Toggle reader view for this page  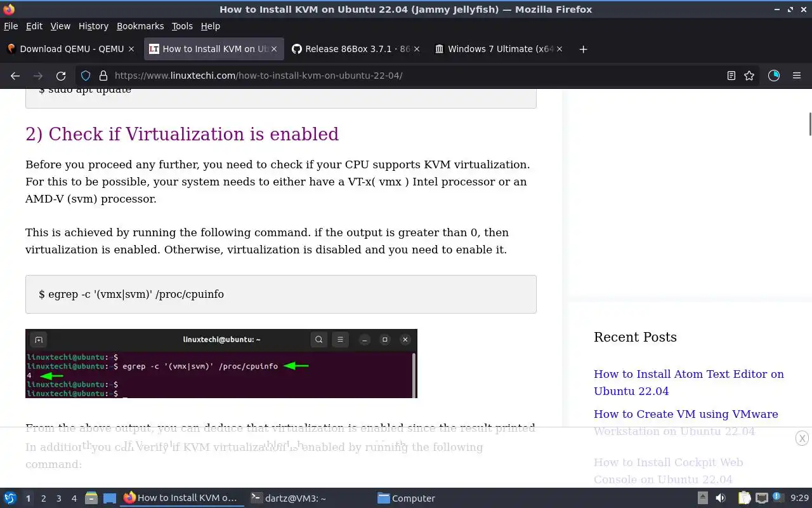coord(731,76)
